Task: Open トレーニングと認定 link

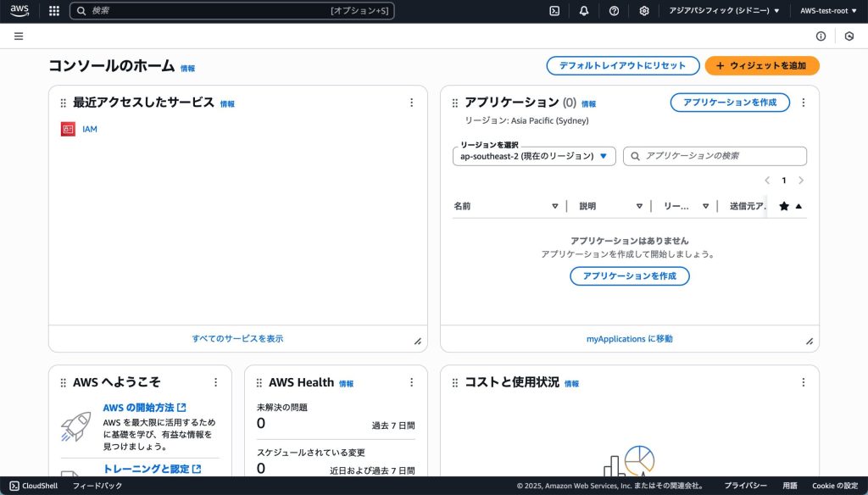Action: pyautogui.click(x=153, y=469)
